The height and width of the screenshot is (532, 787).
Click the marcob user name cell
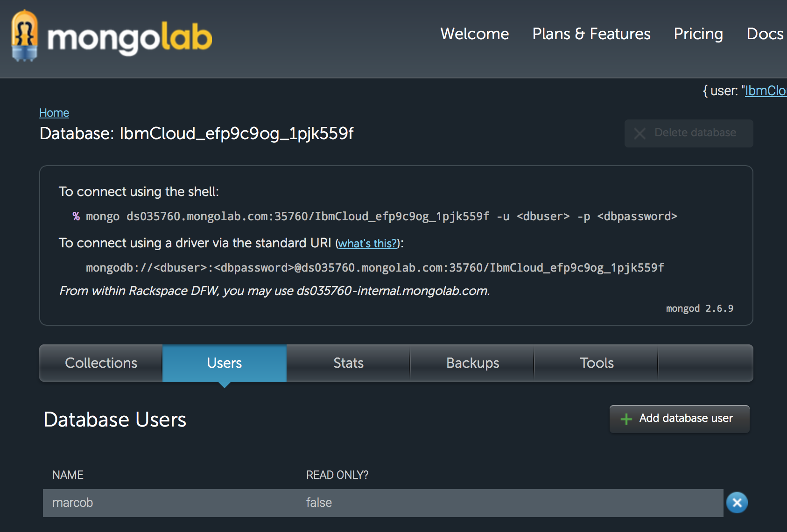72,503
